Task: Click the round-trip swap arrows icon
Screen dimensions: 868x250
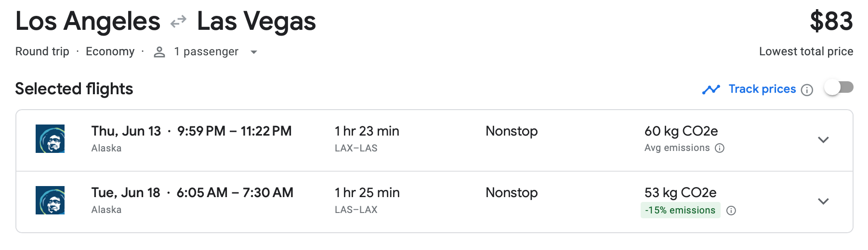Action: [178, 22]
